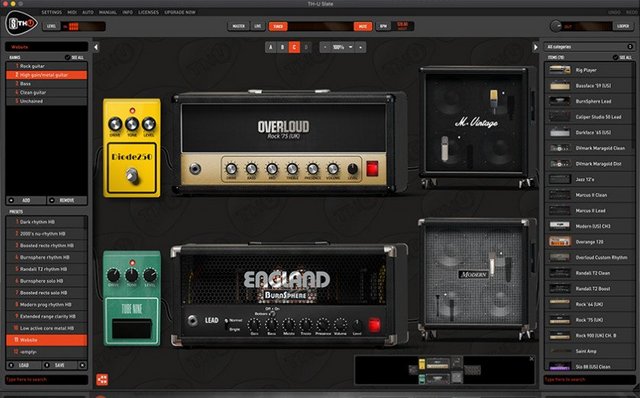This screenshot has width=640, height=398.
Task: Select the top microphone in M-Vintage cabinet
Action: point(494,100)
